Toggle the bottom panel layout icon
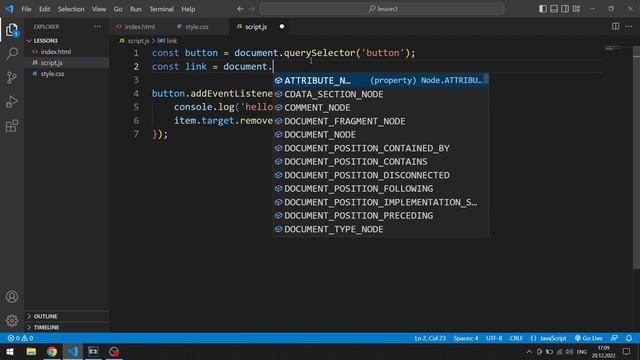This screenshot has height=360, width=640. coord(554,9)
